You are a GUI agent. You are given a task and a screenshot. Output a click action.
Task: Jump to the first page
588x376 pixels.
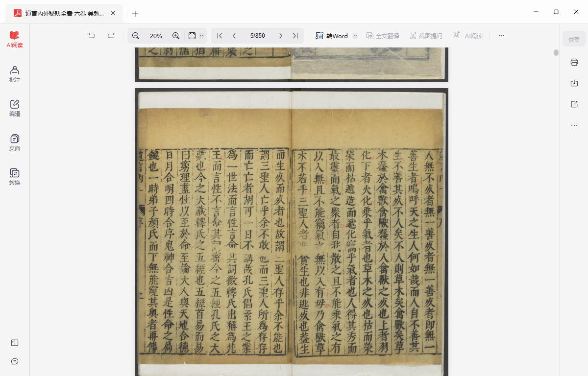220,36
